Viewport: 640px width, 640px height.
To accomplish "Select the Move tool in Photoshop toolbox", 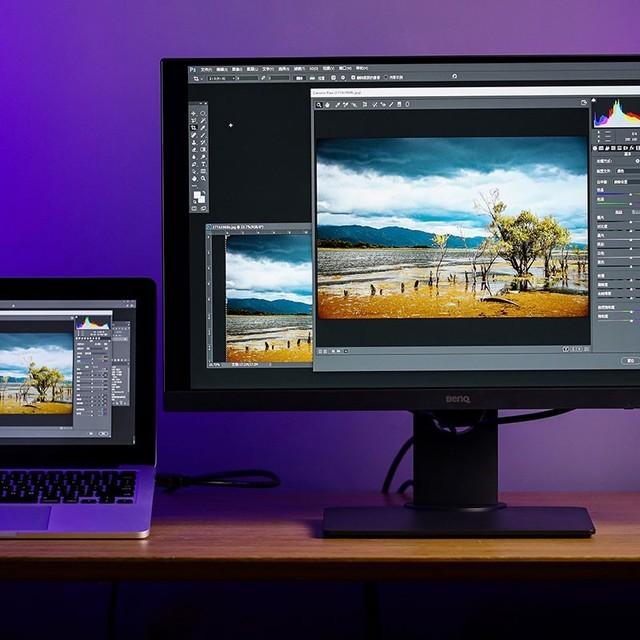I will [193, 113].
